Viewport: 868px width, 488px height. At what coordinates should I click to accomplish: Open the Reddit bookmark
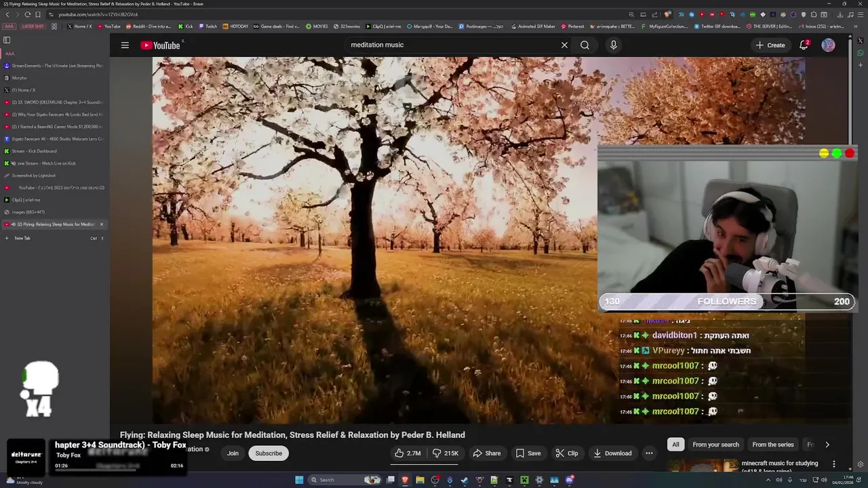(x=149, y=26)
